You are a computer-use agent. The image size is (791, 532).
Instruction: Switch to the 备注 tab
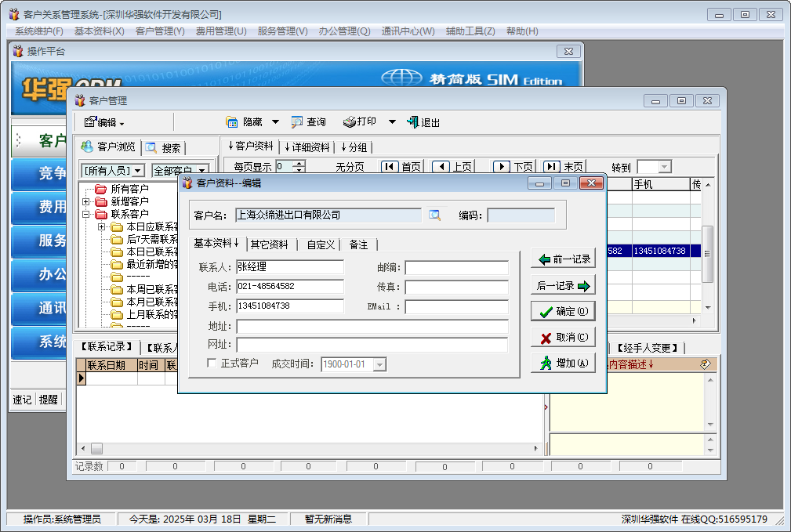click(359, 244)
